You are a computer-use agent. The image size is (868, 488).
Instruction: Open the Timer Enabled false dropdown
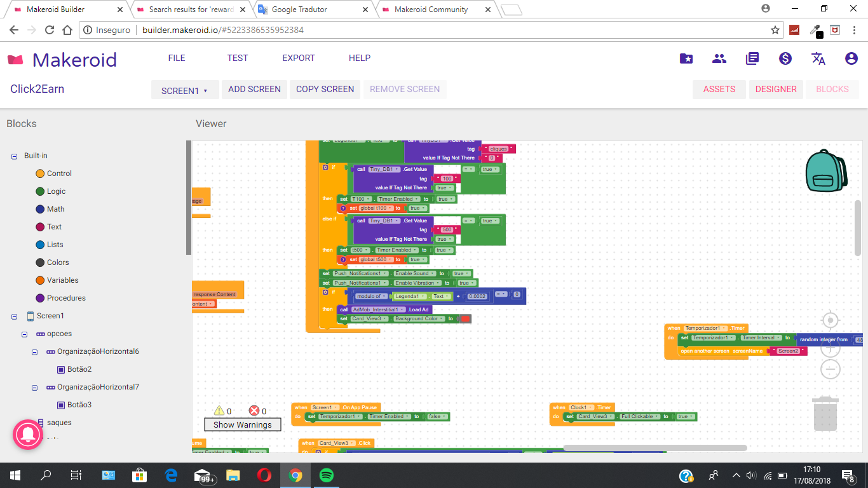pos(437,417)
